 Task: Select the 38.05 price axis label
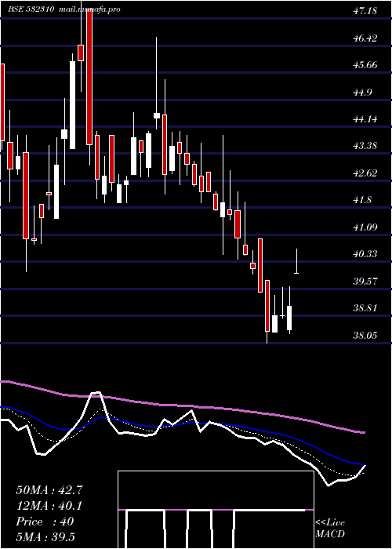pyautogui.click(x=365, y=336)
